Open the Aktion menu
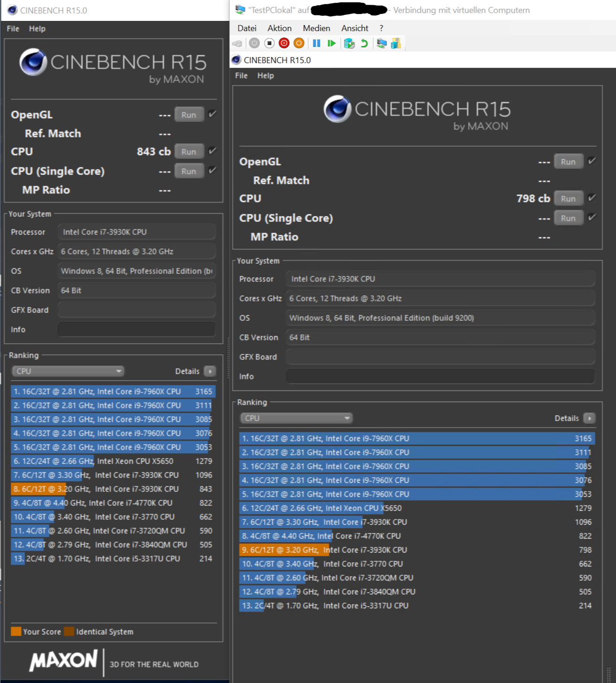The image size is (616, 683). [x=279, y=28]
